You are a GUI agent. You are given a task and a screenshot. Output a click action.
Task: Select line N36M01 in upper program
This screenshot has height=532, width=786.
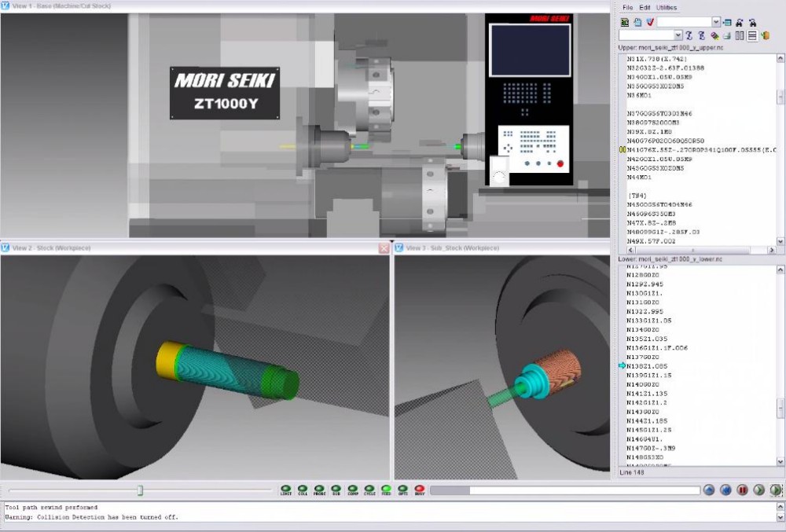click(x=639, y=95)
